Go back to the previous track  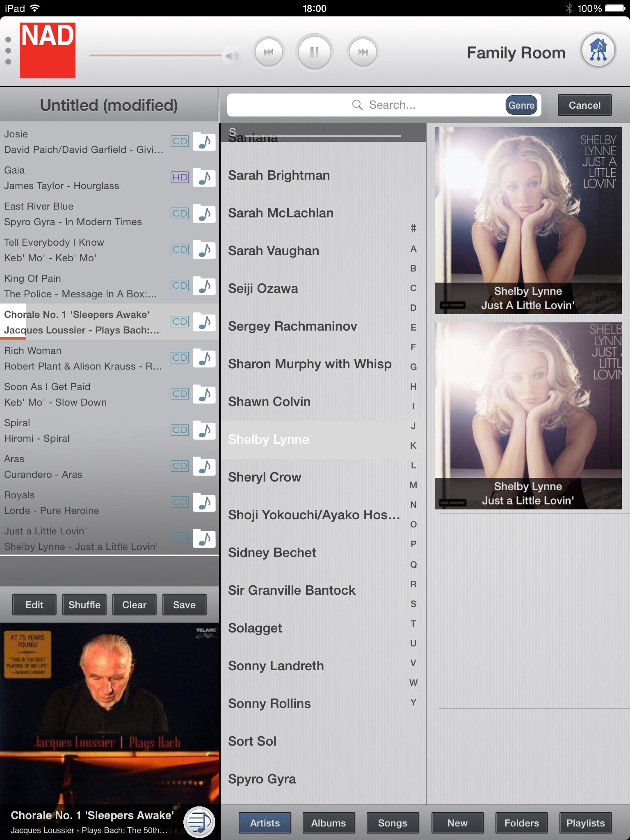(269, 52)
